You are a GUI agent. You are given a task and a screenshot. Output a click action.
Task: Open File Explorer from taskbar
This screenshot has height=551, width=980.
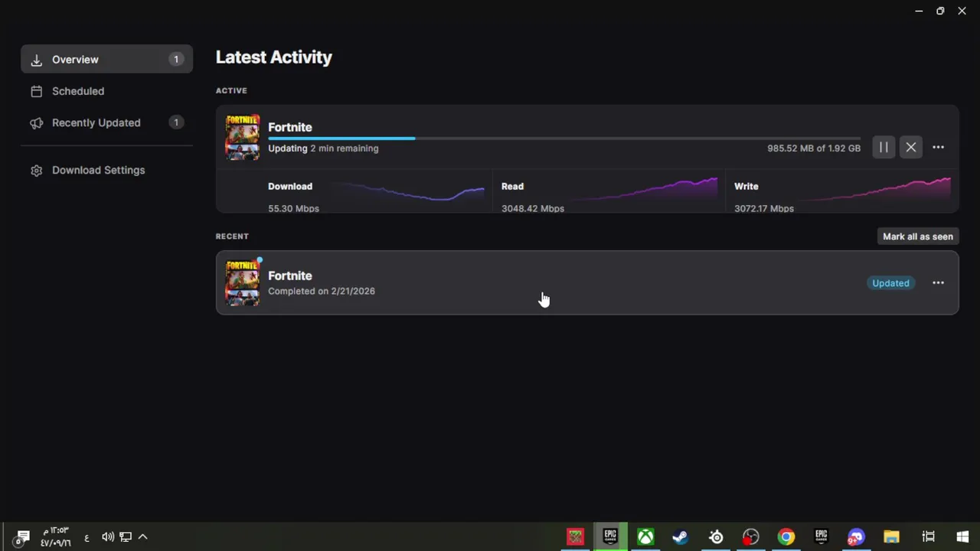coord(891,536)
